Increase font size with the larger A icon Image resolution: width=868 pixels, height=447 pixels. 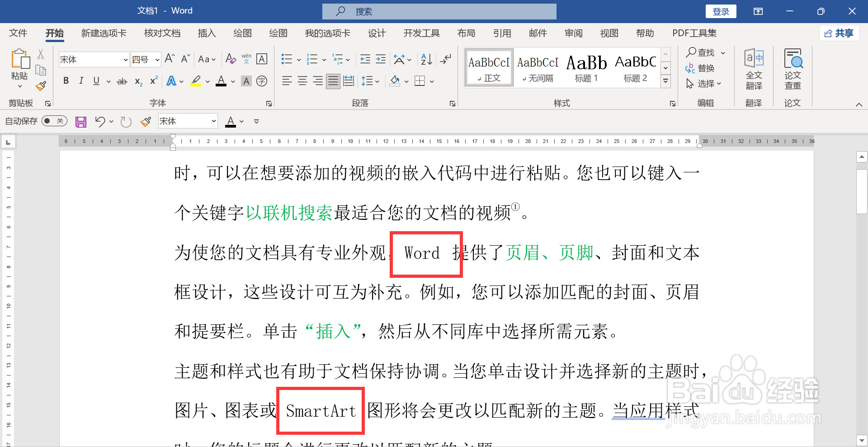coord(170,59)
